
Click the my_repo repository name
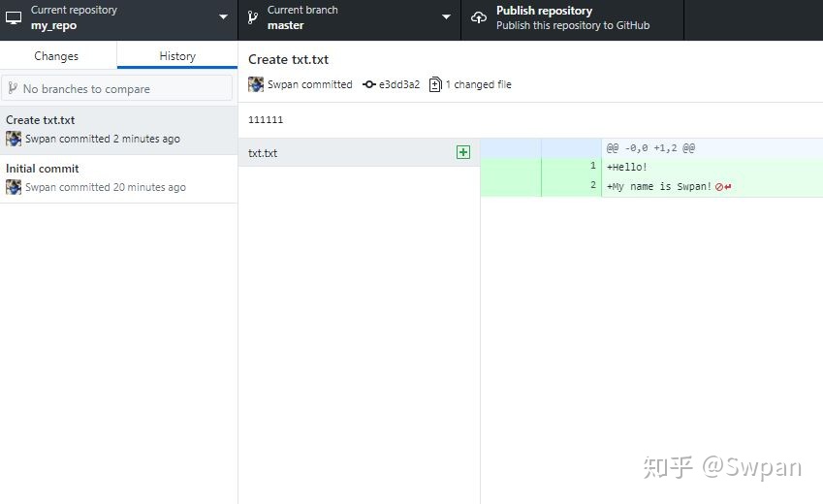tap(53, 25)
